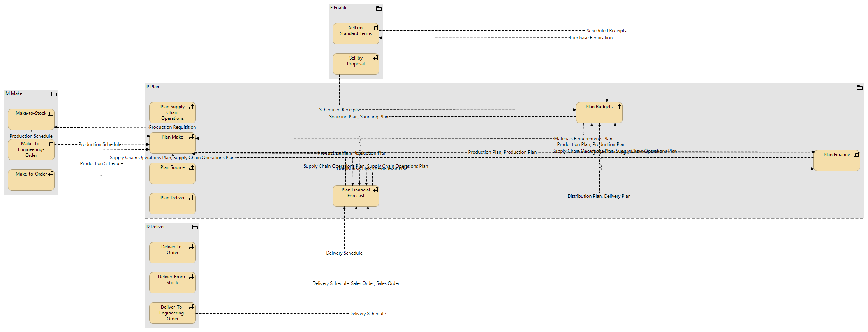The image size is (868, 332).
Task: Select the Sell by Proposal box
Action: 356,67
